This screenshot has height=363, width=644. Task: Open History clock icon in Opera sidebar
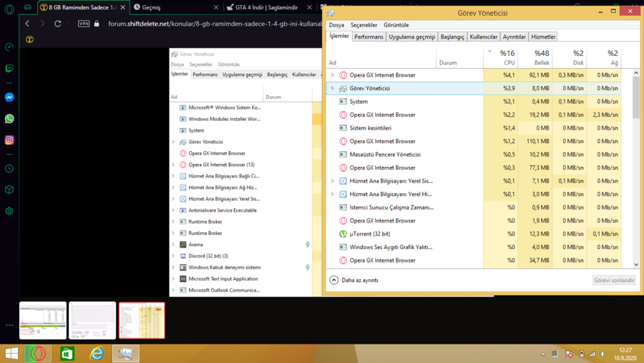pos(9,168)
